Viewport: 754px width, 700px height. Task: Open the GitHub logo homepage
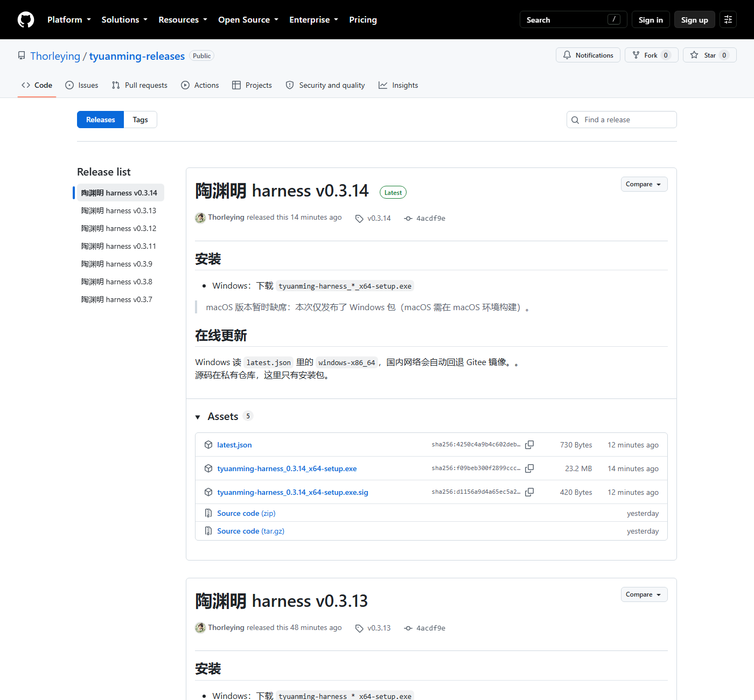point(26,20)
